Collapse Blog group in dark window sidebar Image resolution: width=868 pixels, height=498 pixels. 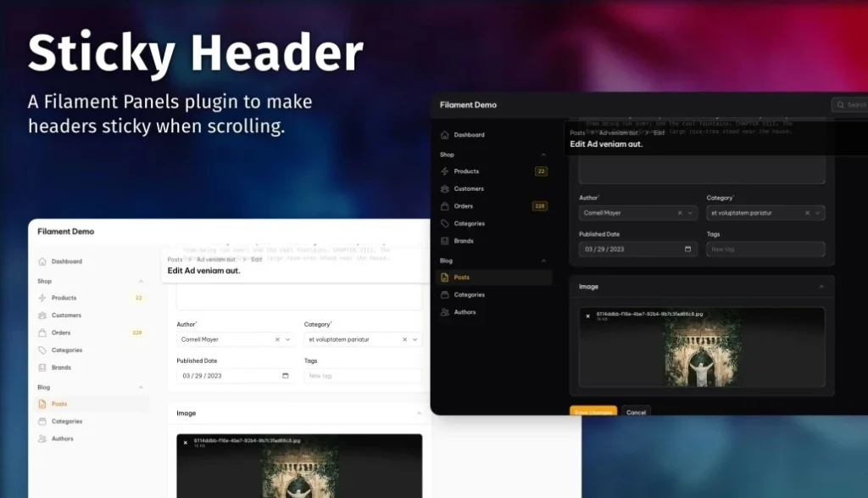[543, 260]
